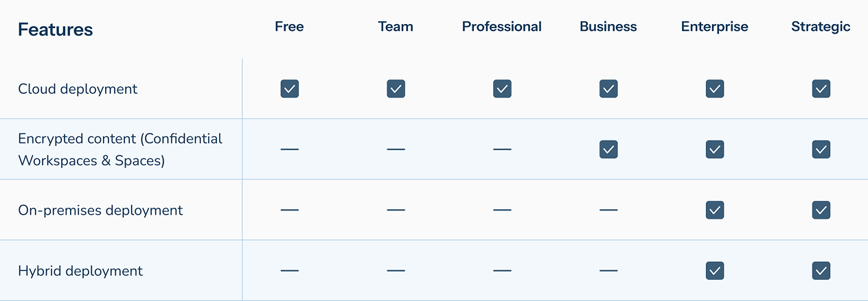This screenshot has width=868, height=301.
Task: Click Encrypted content checkmark under Enterprise
Action: [715, 149]
